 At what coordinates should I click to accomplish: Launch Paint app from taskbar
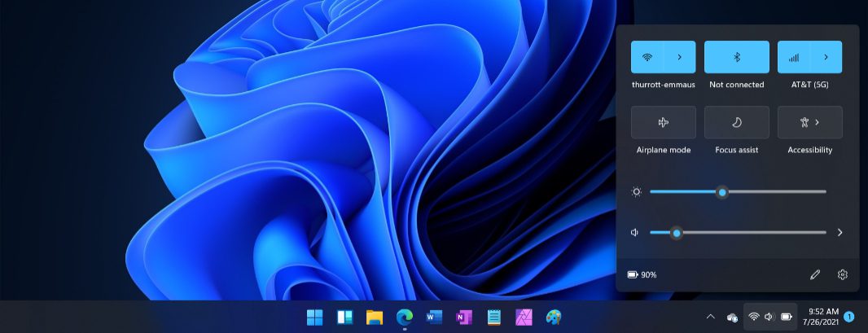pos(554,317)
